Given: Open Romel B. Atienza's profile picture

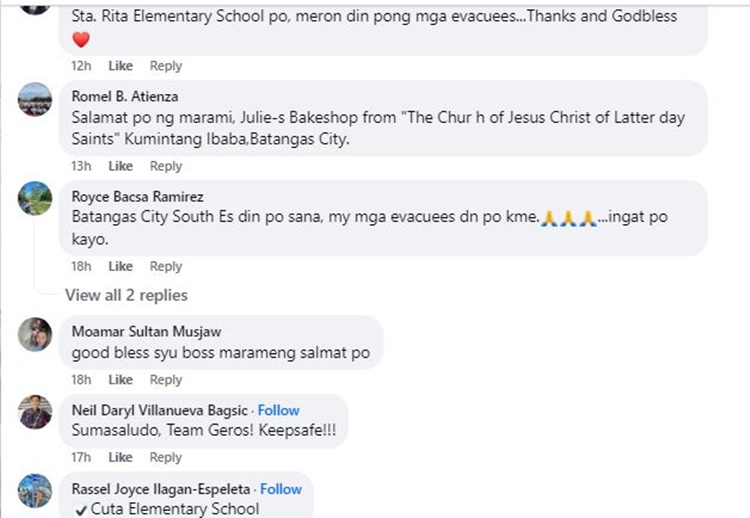Looking at the screenshot, I should 35,99.
